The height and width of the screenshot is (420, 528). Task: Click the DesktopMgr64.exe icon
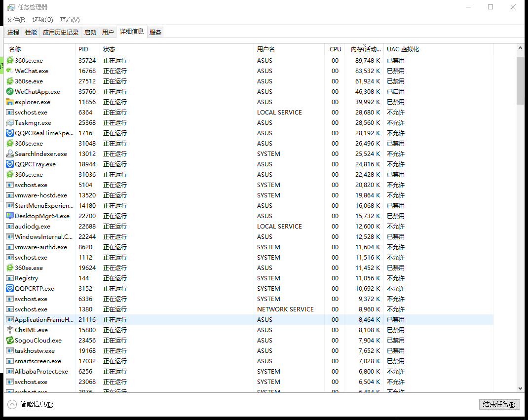pos(10,216)
